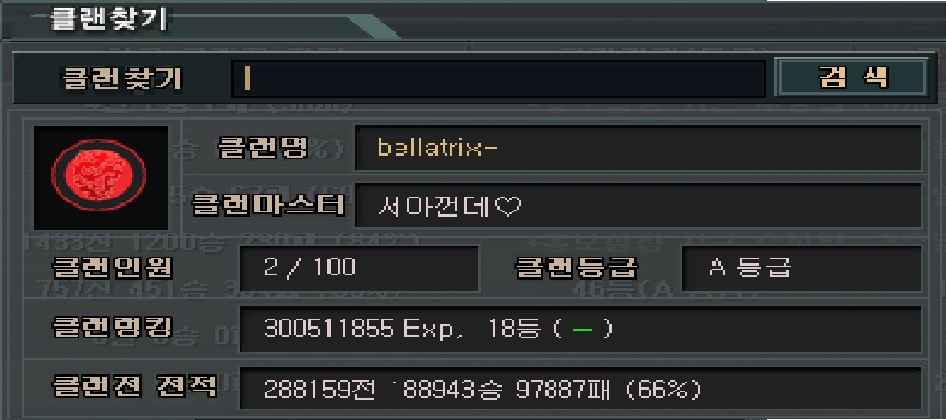
Task: Click the clan master name 서아껀데 field
Action: coord(638,206)
